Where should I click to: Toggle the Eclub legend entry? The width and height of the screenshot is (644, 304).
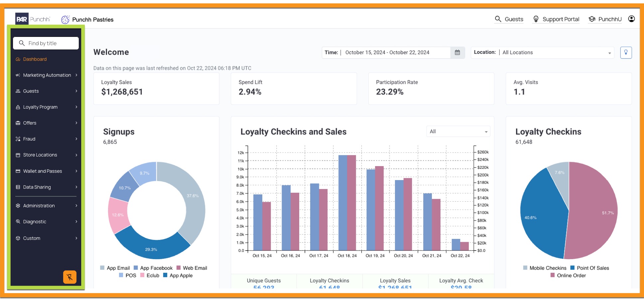click(x=150, y=275)
